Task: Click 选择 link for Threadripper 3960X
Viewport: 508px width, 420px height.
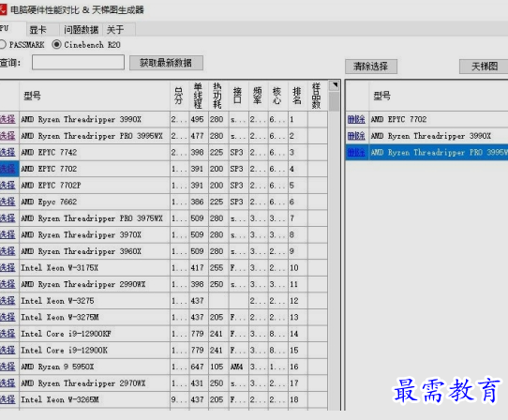Action: click(7, 251)
